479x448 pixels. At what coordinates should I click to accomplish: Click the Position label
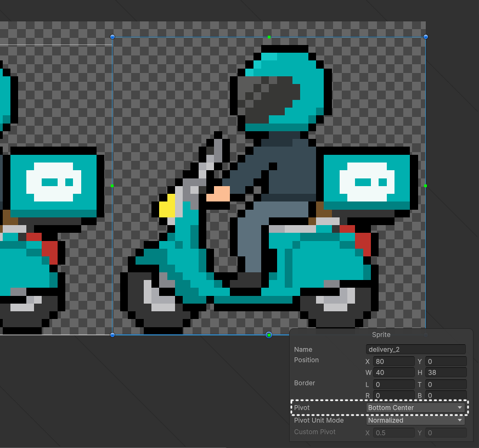click(306, 360)
